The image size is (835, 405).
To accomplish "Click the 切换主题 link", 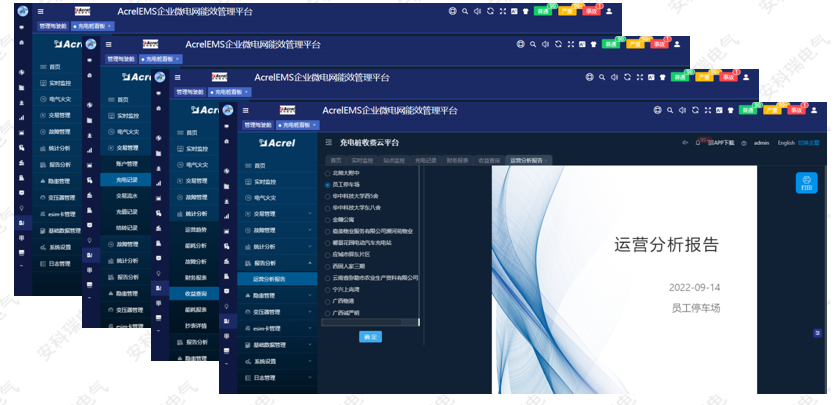I will point(810,143).
